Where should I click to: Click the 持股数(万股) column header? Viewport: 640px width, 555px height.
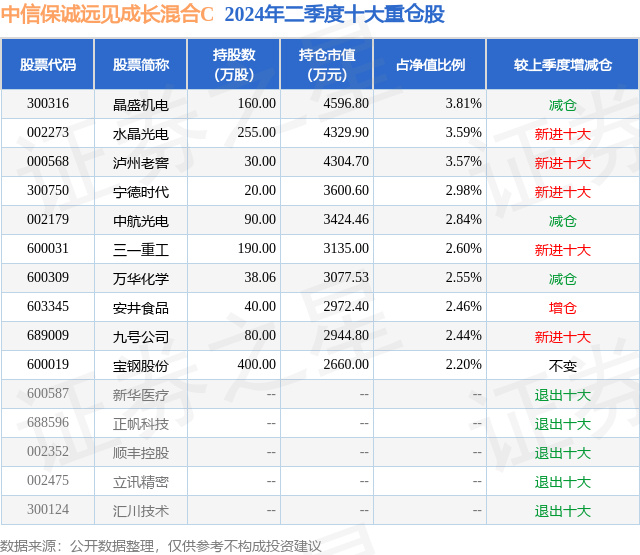234,64
